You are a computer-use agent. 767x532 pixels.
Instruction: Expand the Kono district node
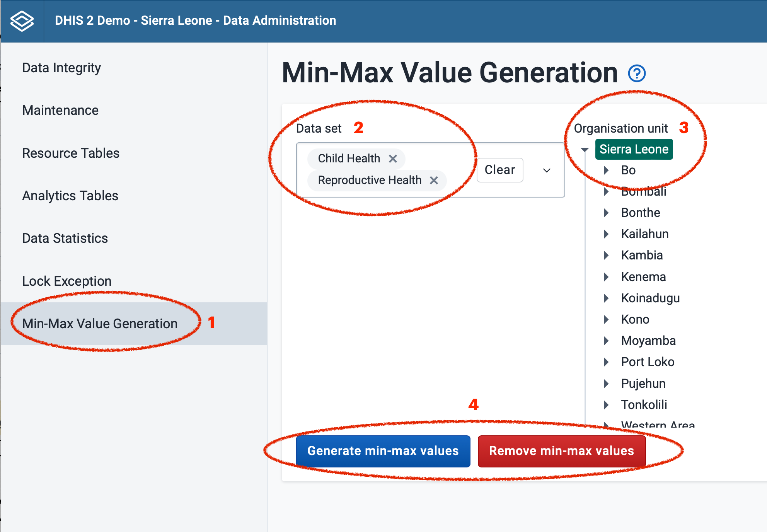(607, 319)
